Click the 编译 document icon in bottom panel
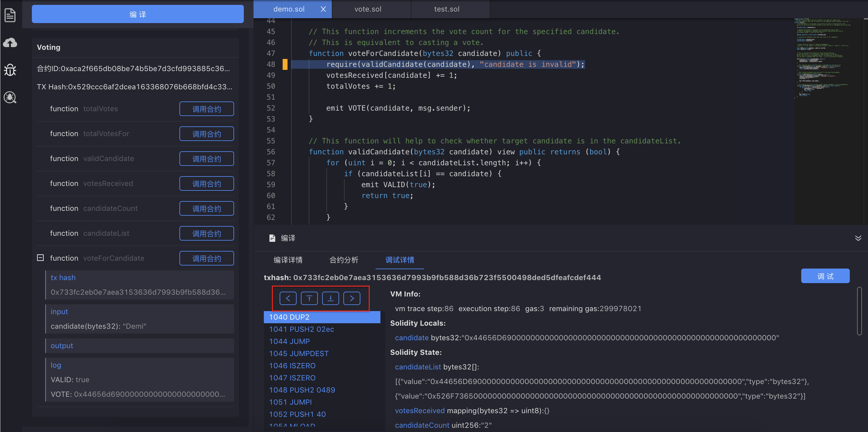 click(x=272, y=238)
